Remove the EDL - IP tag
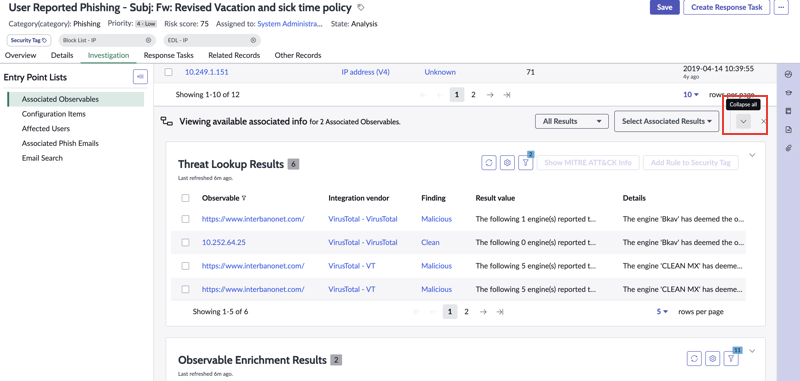 (253, 40)
